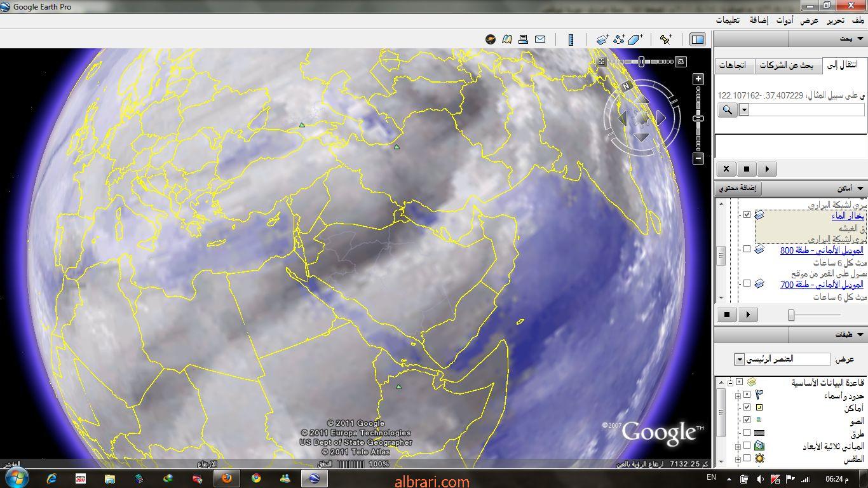Zoom in with plus button
Image resolution: width=868 pixels, height=488 pixels.
(698, 79)
